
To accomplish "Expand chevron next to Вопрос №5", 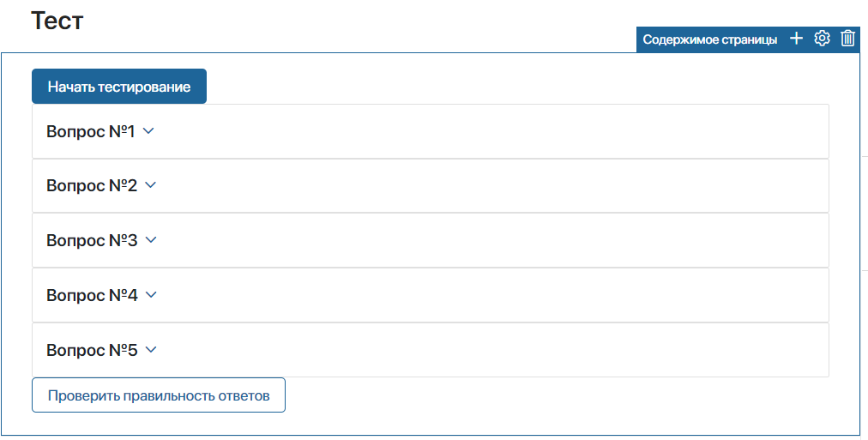I will click(x=151, y=350).
